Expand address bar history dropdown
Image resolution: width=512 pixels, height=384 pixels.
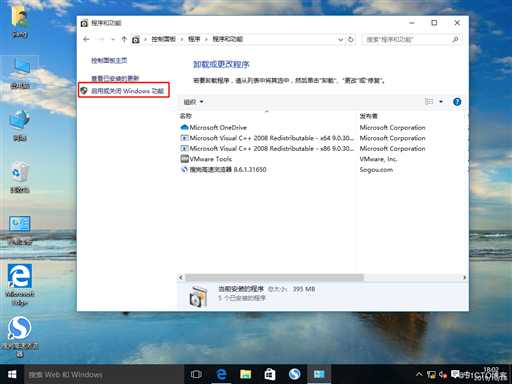(x=340, y=39)
